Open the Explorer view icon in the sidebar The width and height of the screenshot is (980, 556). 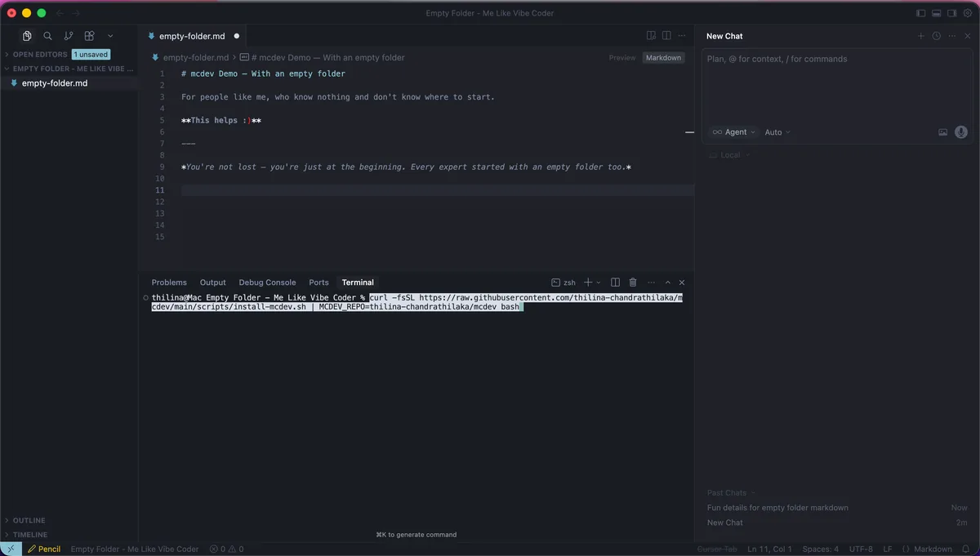point(27,36)
